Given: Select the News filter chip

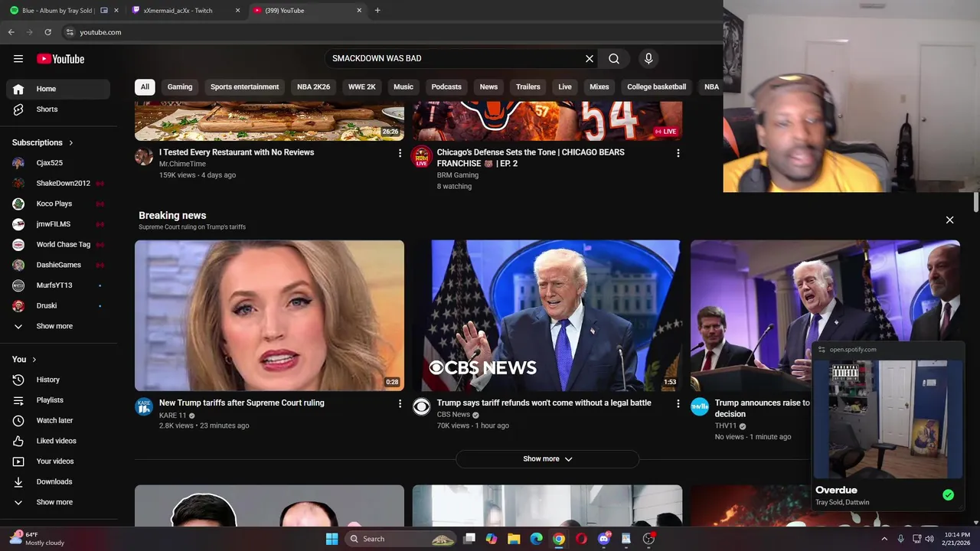Looking at the screenshot, I should (x=488, y=86).
